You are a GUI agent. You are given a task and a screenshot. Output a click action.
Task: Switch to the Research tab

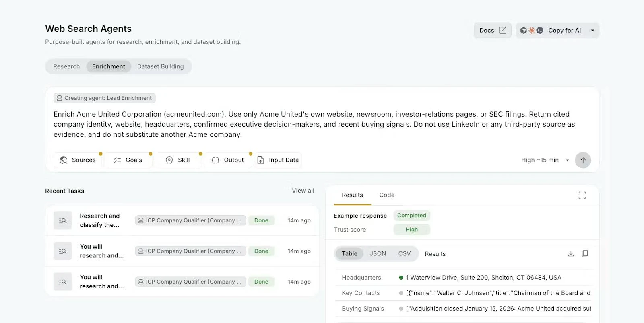[x=66, y=66]
